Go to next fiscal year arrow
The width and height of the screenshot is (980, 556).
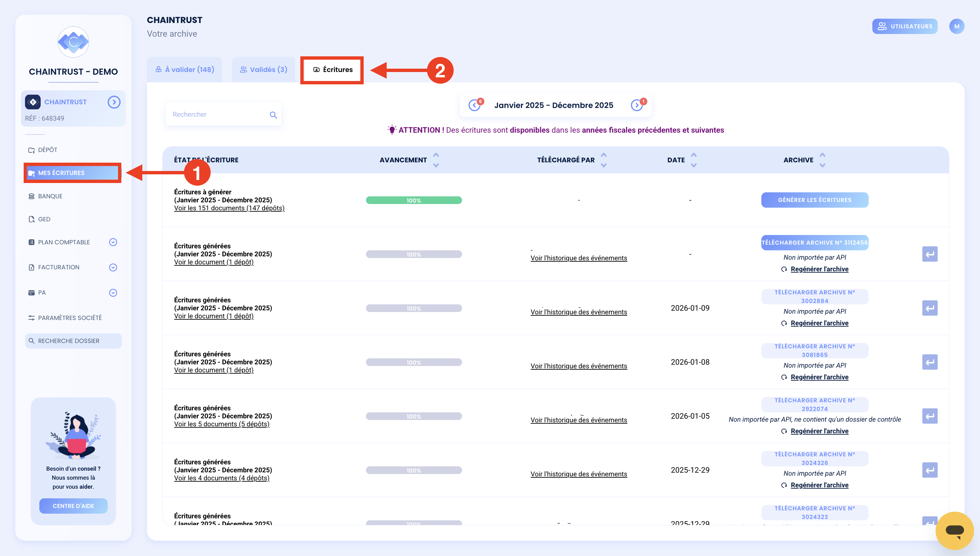coord(637,105)
